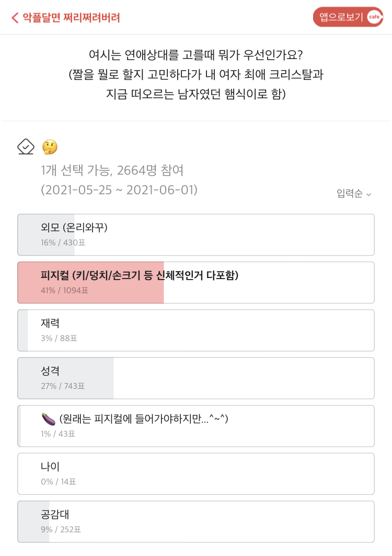Pick the 성격 poll option
Viewport: 392px width, 556px height.
(x=196, y=378)
